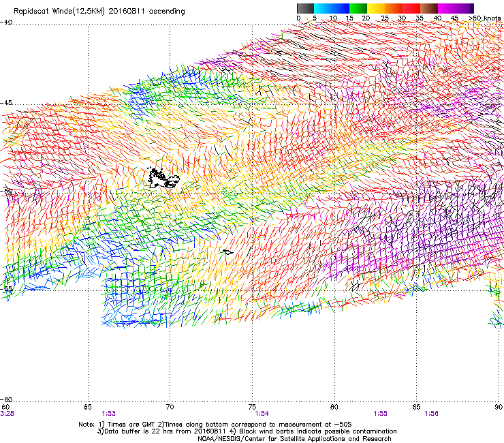Click the small Heard Island outline near 53S

pyautogui.click(x=227, y=252)
